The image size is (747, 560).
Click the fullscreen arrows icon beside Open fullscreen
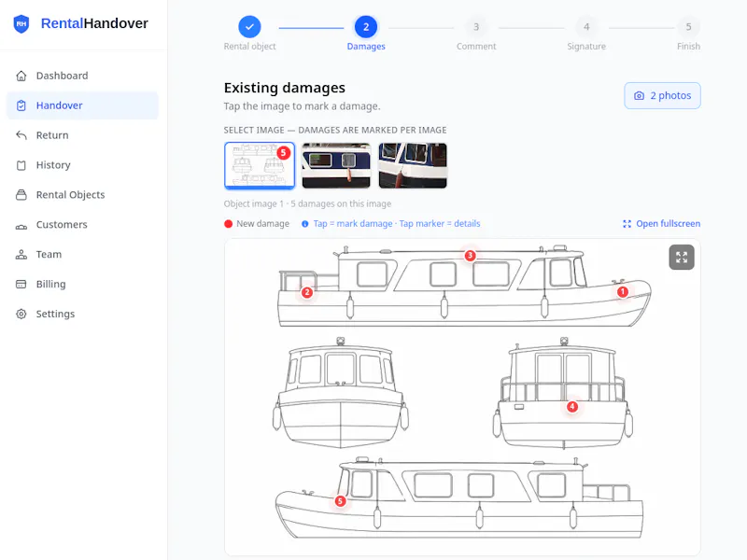click(627, 224)
